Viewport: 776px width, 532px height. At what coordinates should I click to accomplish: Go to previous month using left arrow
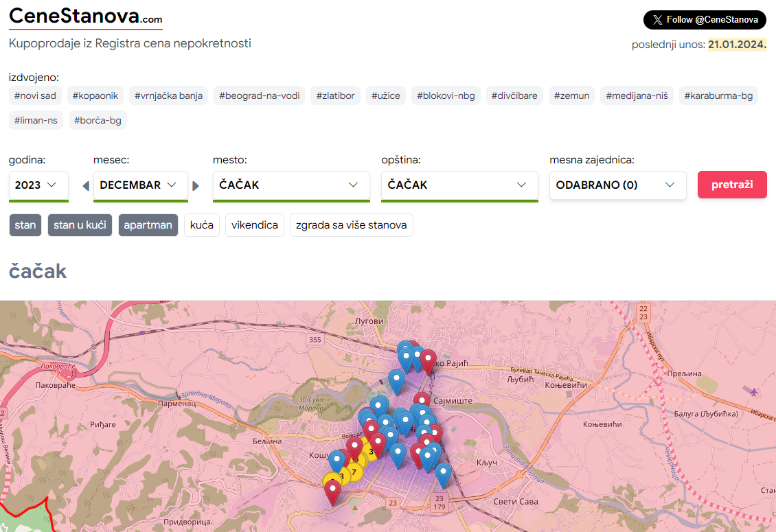pyautogui.click(x=86, y=185)
